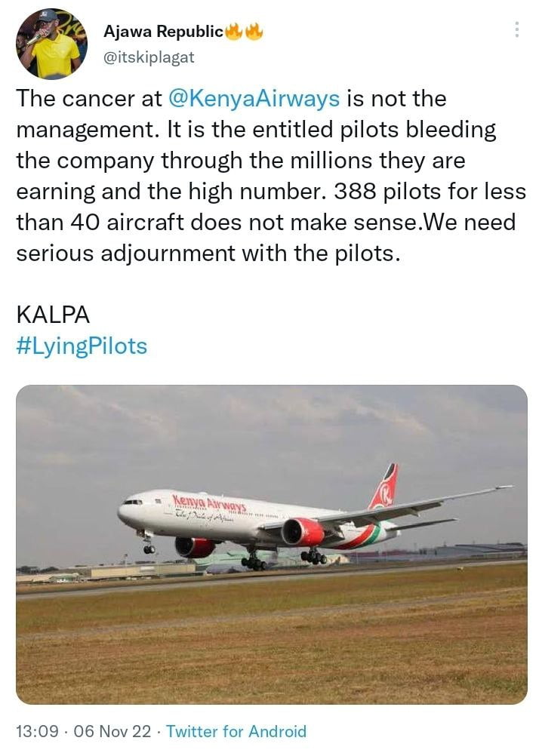This screenshot has height=756, width=542.
Task: Click the aircraft's nose landing gear
Action: click(148, 546)
